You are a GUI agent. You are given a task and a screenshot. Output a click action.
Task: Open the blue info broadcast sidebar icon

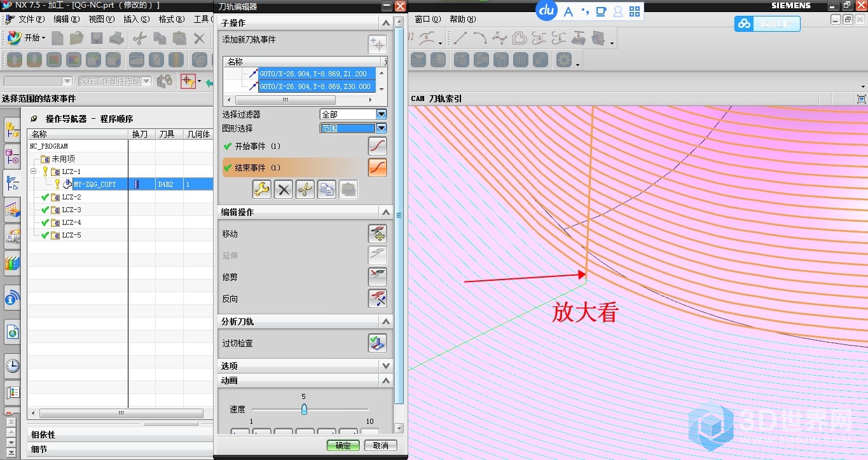[12, 297]
